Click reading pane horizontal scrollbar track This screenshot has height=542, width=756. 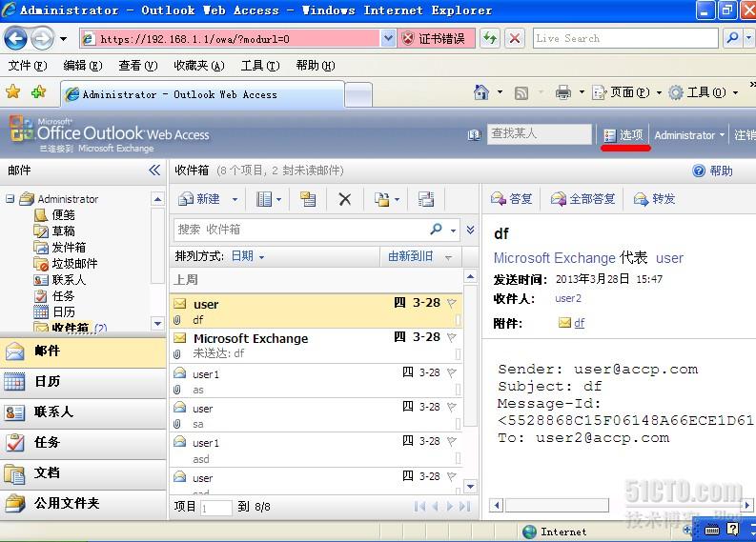(621, 506)
